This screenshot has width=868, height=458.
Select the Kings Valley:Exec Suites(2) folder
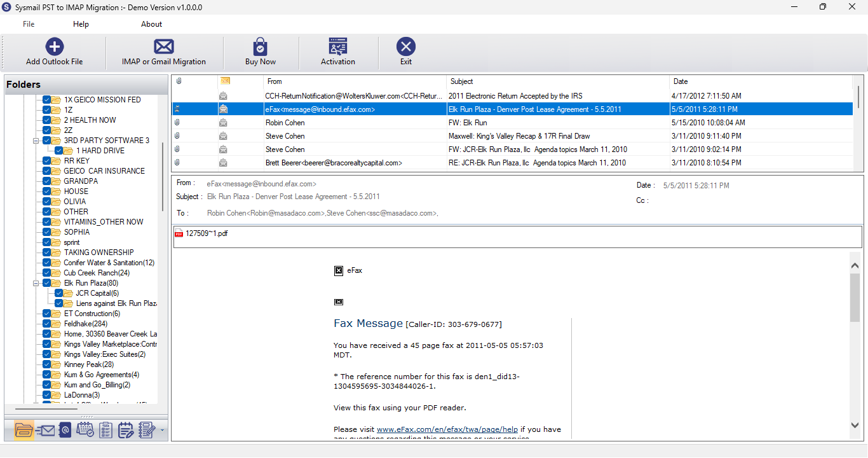[105, 354]
